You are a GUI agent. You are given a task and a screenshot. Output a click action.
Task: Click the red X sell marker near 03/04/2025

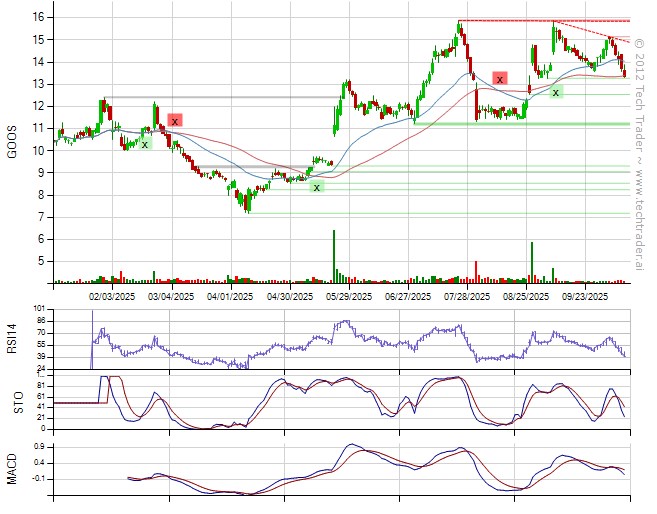click(x=175, y=120)
